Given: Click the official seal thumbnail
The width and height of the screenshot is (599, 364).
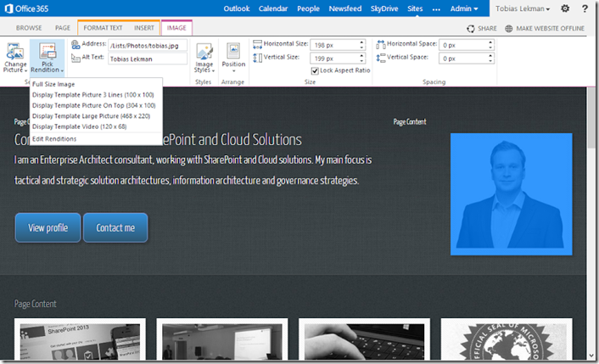Looking at the screenshot, I should coord(507,339).
